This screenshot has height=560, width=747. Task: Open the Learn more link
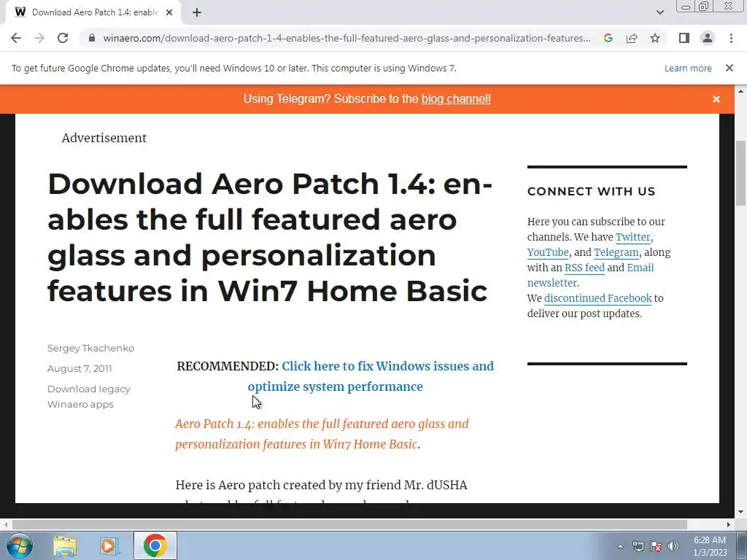tap(688, 68)
